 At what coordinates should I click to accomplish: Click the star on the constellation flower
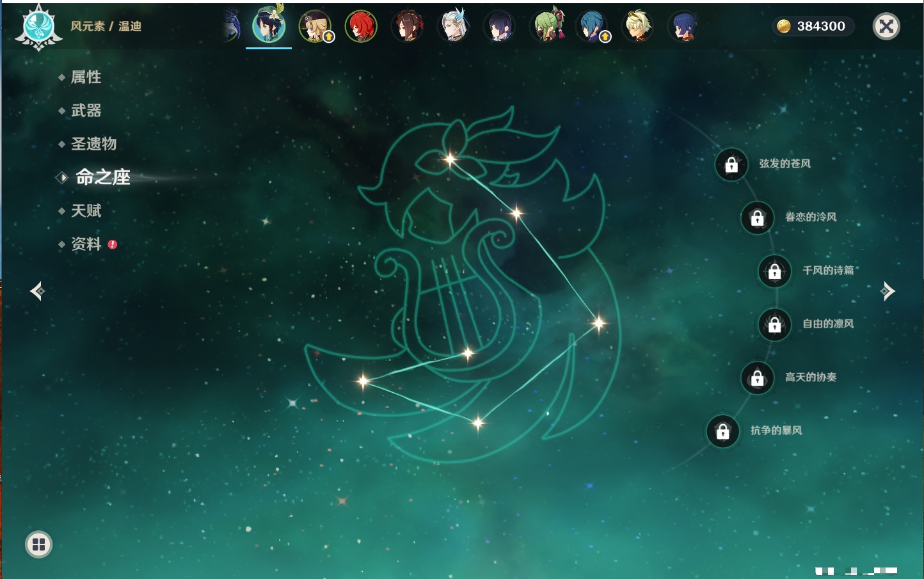click(x=450, y=159)
